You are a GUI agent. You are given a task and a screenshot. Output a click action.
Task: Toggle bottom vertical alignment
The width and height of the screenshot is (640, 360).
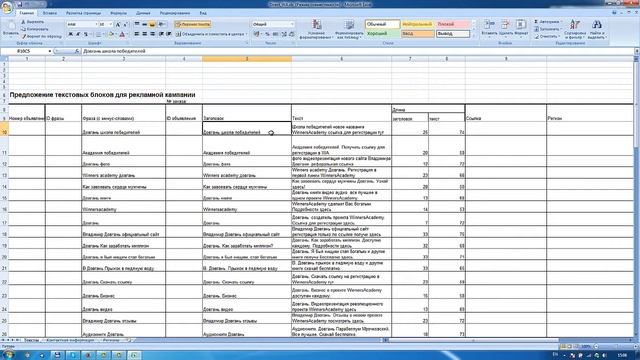(x=152, y=24)
